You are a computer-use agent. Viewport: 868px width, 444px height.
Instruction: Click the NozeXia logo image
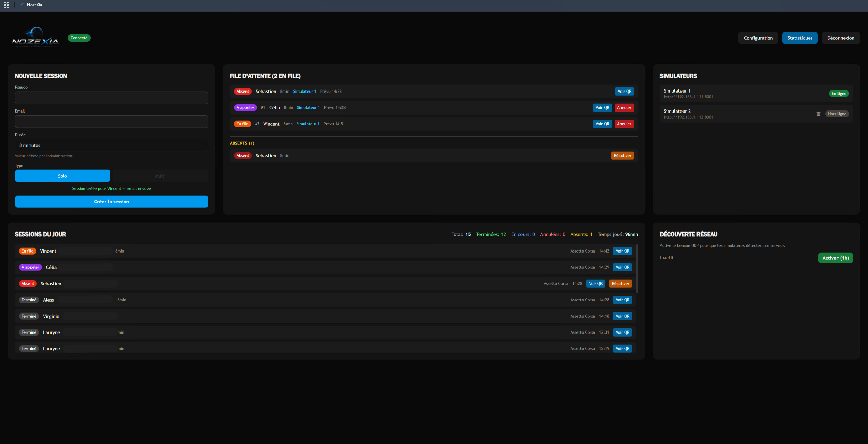[35, 38]
